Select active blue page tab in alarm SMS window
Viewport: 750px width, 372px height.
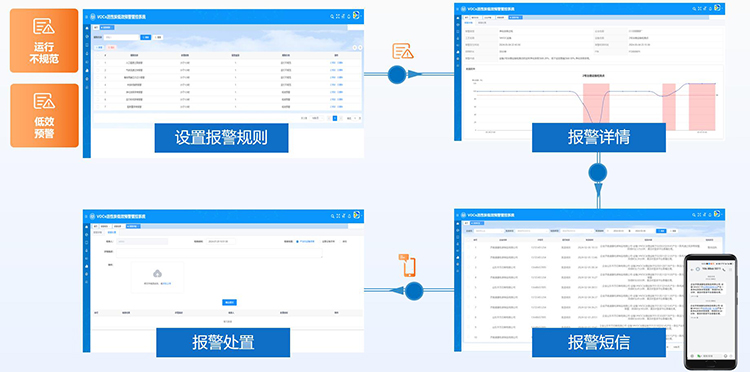pos(477,223)
